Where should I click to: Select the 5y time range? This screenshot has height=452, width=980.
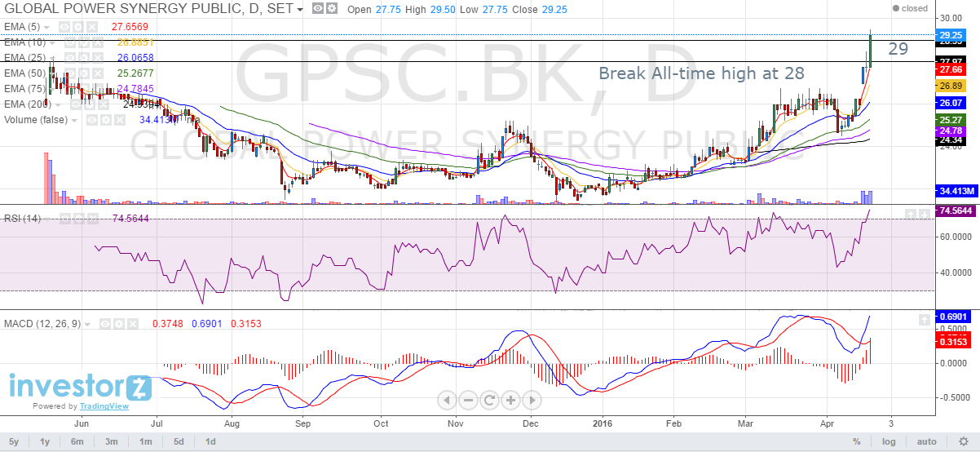point(15,441)
